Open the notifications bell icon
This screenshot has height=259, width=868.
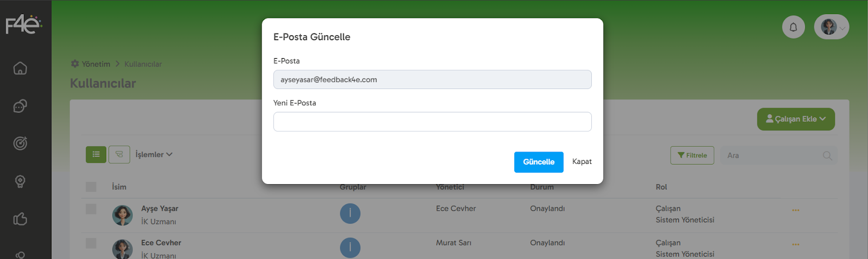pyautogui.click(x=793, y=27)
